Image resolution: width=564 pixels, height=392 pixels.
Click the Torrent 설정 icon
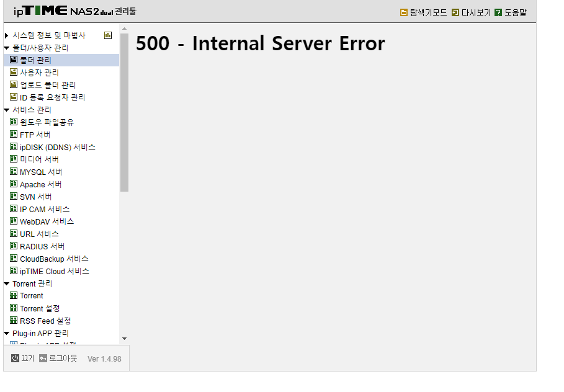(x=14, y=308)
